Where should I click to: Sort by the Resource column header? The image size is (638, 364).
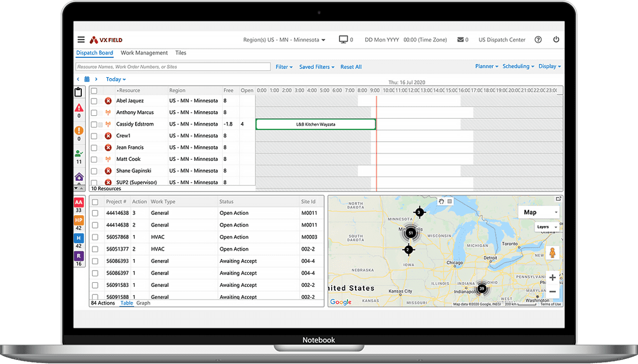pyautogui.click(x=130, y=90)
